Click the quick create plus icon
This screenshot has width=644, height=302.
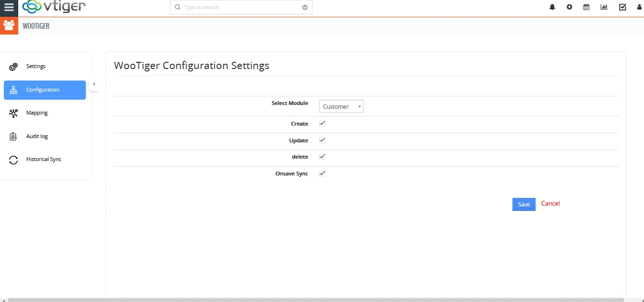click(x=569, y=7)
